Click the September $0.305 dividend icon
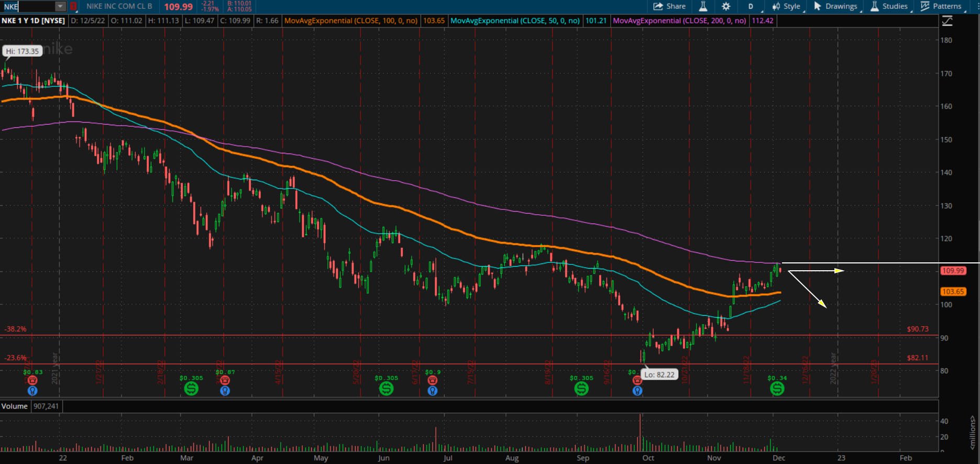The width and height of the screenshot is (980, 464). pyautogui.click(x=581, y=389)
